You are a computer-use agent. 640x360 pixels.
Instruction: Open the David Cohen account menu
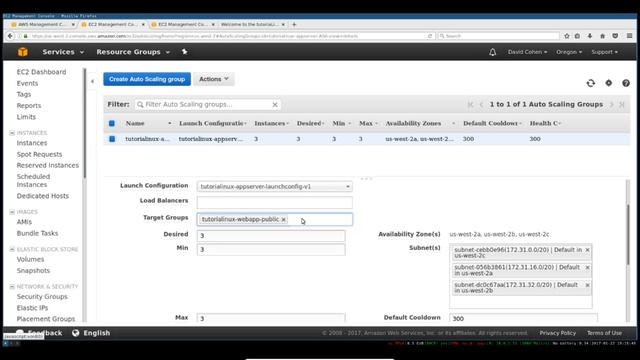(527, 52)
